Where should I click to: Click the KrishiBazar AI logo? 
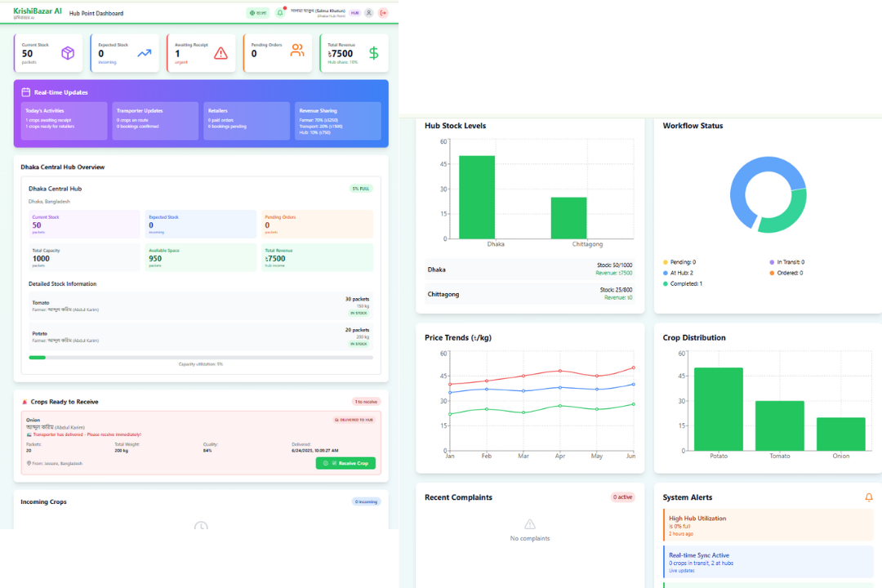pyautogui.click(x=37, y=13)
